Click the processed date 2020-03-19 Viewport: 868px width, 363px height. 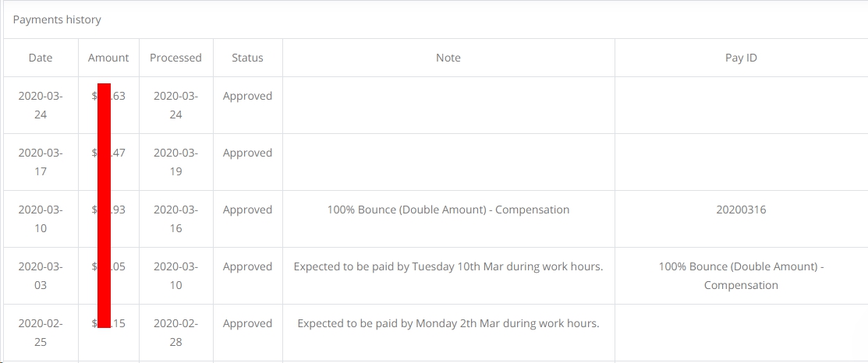(x=175, y=162)
